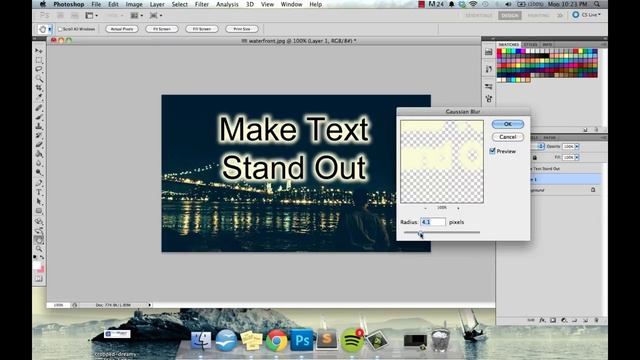Select the 3D Object Rotate tool
Viewport: 640px width, 360px height.
coord(39,222)
